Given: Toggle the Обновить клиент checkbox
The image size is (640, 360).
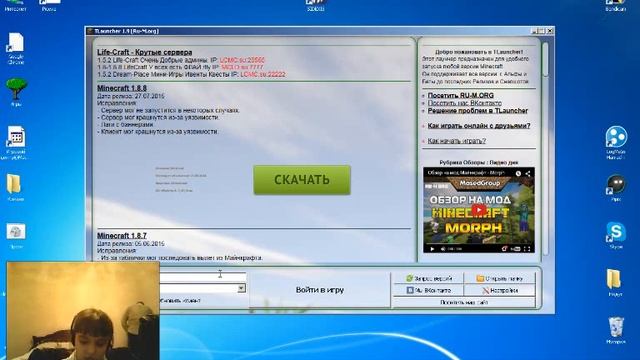Looking at the screenshot, I should coord(180,301).
